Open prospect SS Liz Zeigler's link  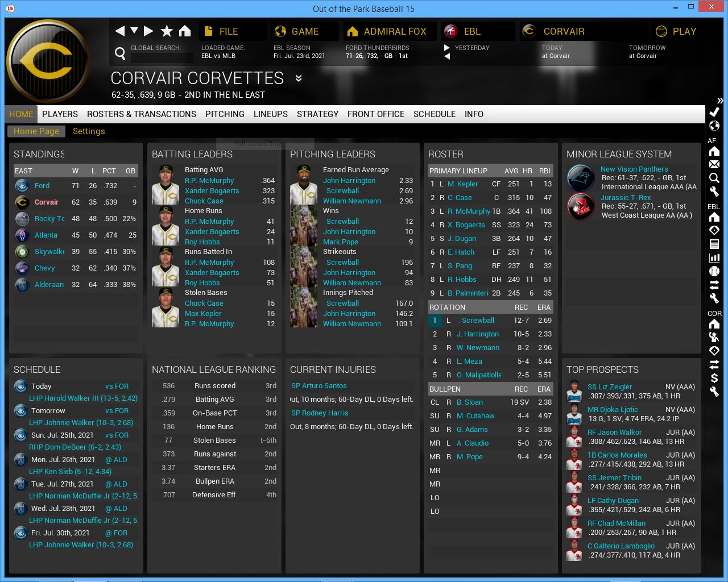pyautogui.click(x=610, y=386)
